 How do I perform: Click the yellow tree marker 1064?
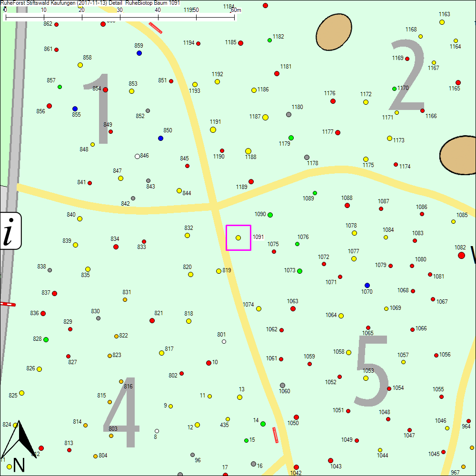tap(341, 316)
